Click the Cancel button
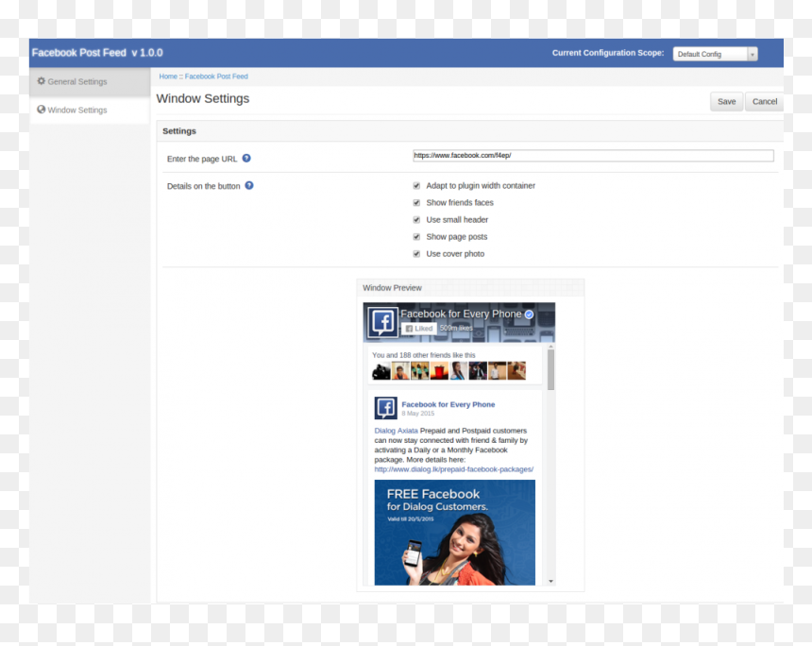812x646 pixels. tap(765, 102)
